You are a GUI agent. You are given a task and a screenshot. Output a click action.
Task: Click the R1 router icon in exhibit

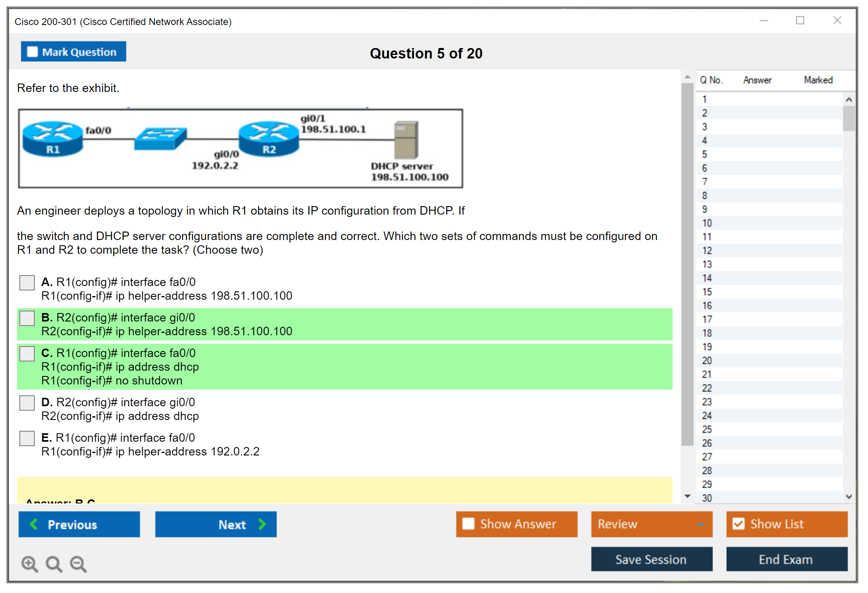coord(52,139)
